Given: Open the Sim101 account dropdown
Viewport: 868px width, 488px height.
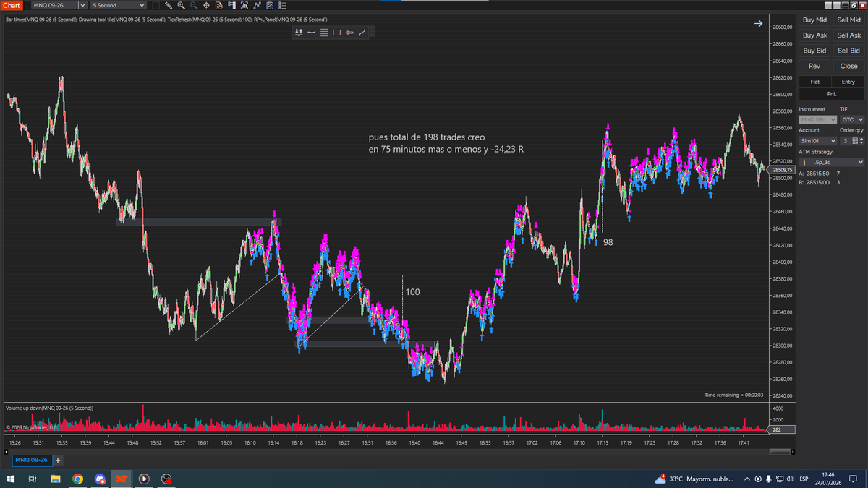Looking at the screenshot, I should (x=818, y=141).
